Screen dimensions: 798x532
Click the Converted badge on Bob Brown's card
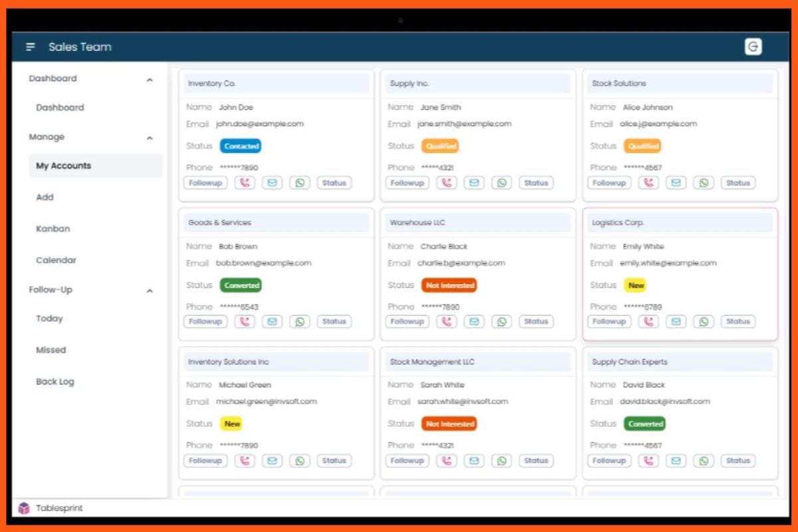pos(241,285)
